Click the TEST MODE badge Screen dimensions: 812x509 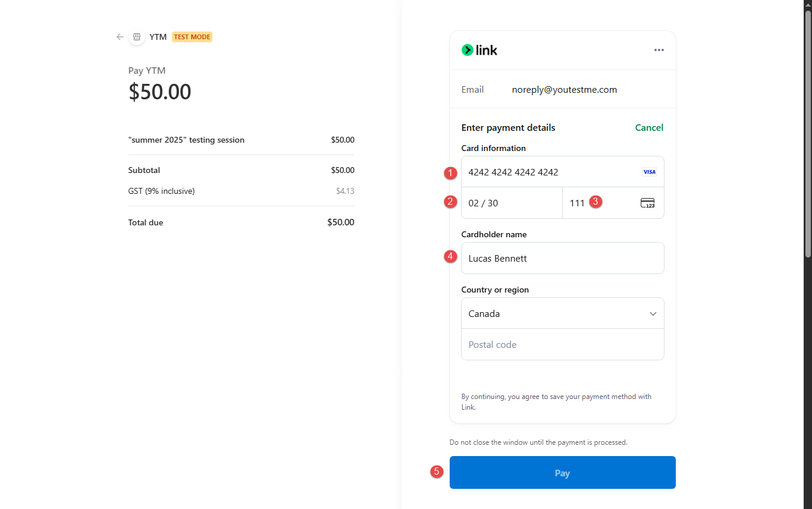(192, 37)
